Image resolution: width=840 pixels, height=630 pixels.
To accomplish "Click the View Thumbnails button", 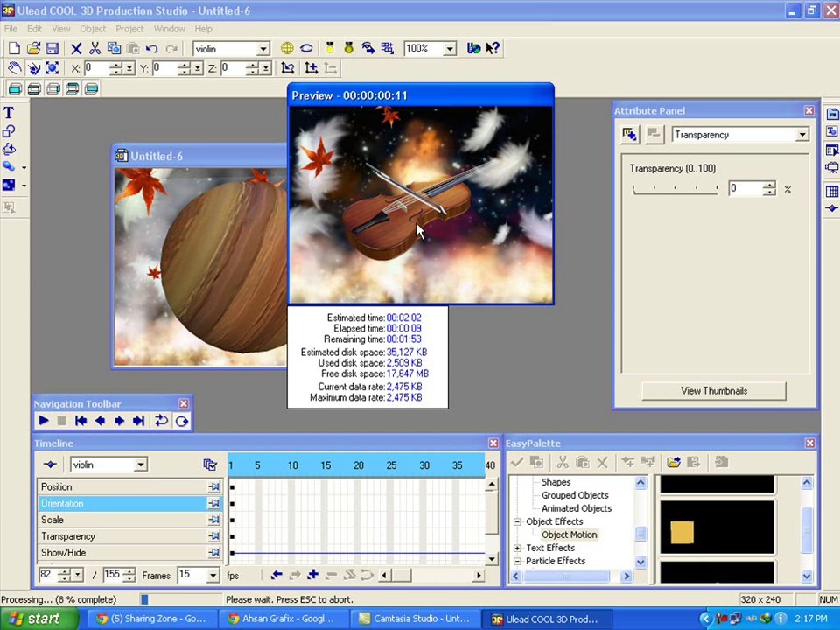I will pyautogui.click(x=713, y=391).
